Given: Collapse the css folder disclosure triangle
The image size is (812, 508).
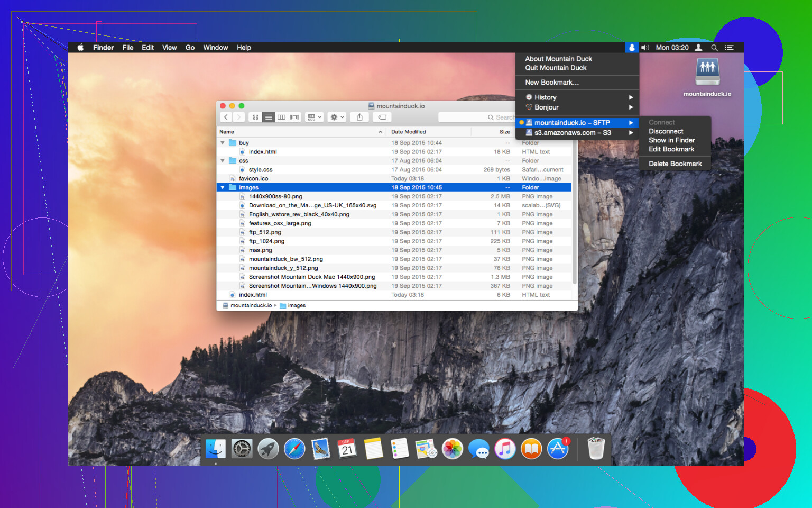Looking at the screenshot, I should point(223,161).
